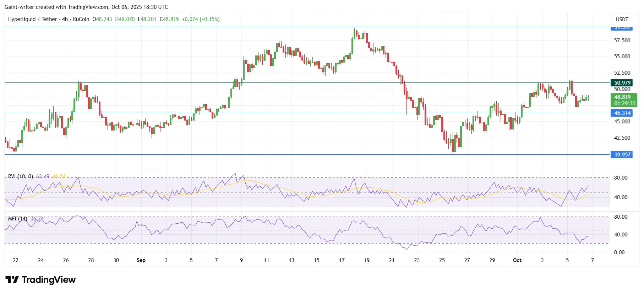Image resolution: width=644 pixels, height=293 pixels.
Task: Select the 50.979 price level tag
Action: tap(622, 83)
